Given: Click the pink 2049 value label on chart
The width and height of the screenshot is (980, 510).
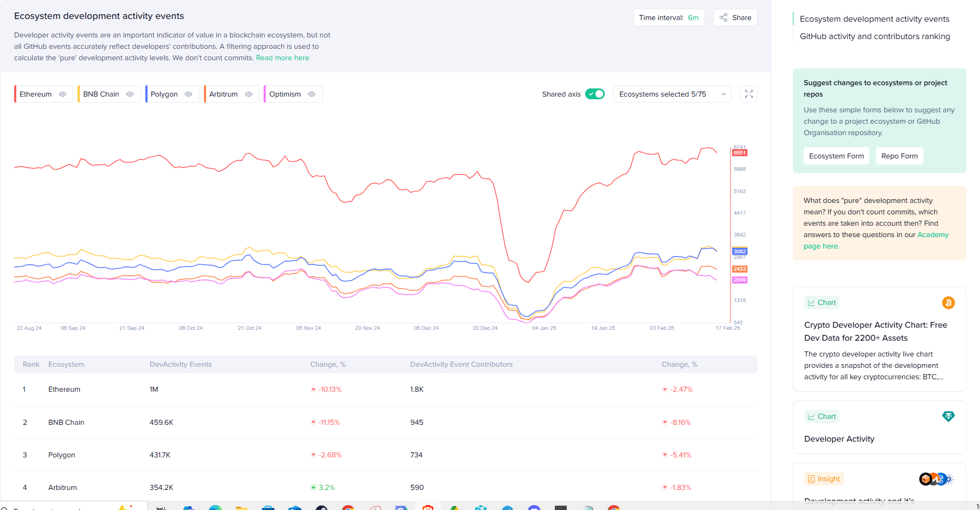Looking at the screenshot, I should [x=740, y=280].
